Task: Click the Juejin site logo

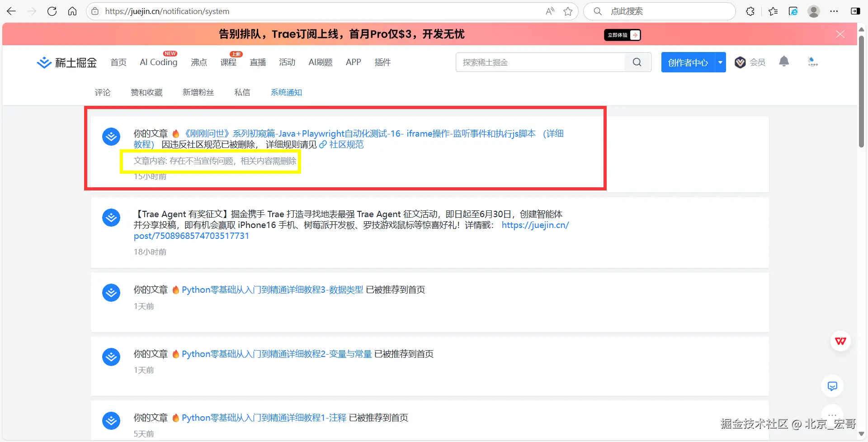Action: click(66, 62)
